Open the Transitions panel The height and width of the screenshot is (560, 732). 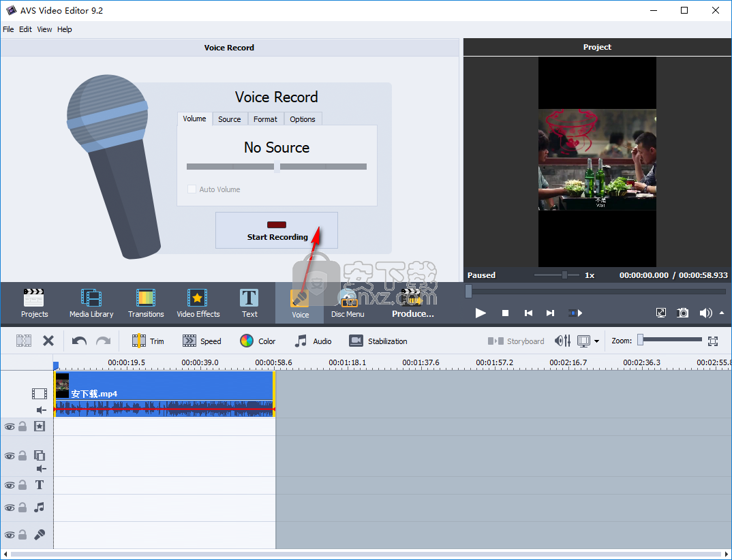click(x=146, y=303)
